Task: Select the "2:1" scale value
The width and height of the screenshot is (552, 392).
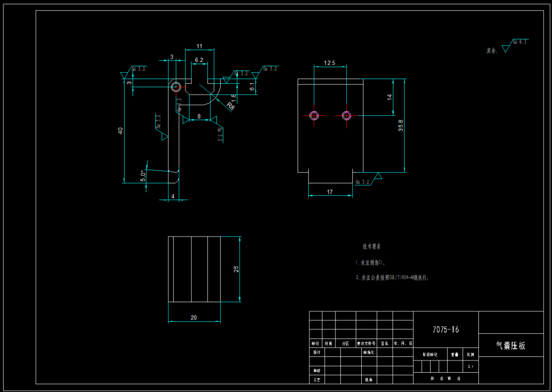Action: pos(471,367)
